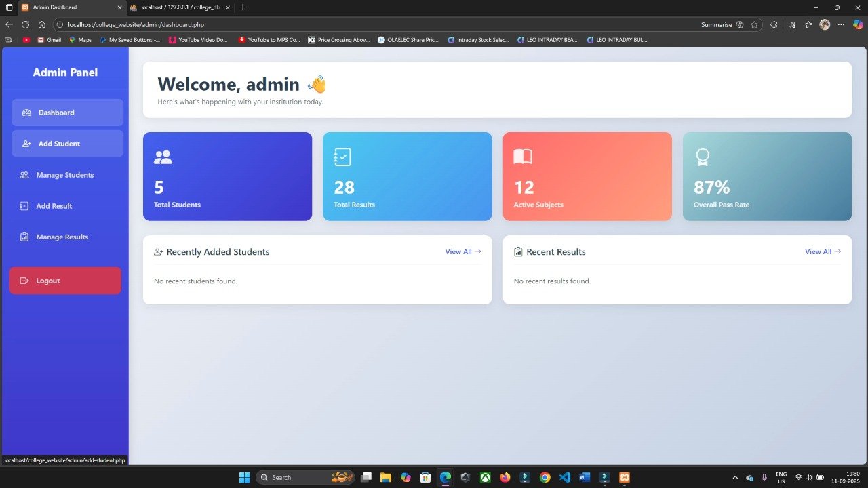Image resolution: width=868 pixels, height=488 pixels.
Task: Click the Add Student sidebar item
Action: (67, 144)
